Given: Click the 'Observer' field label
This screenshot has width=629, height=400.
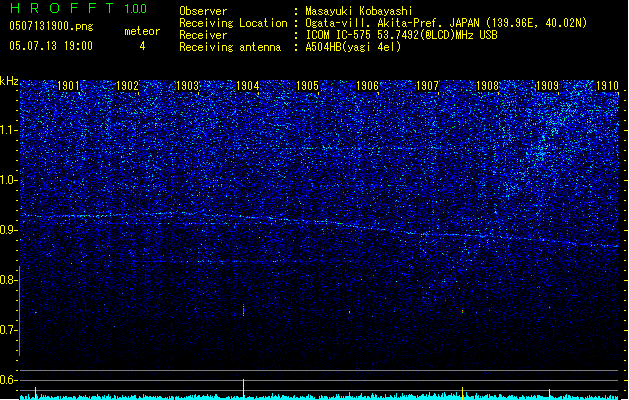Looking at the screenshot, I should coord(203,11).
